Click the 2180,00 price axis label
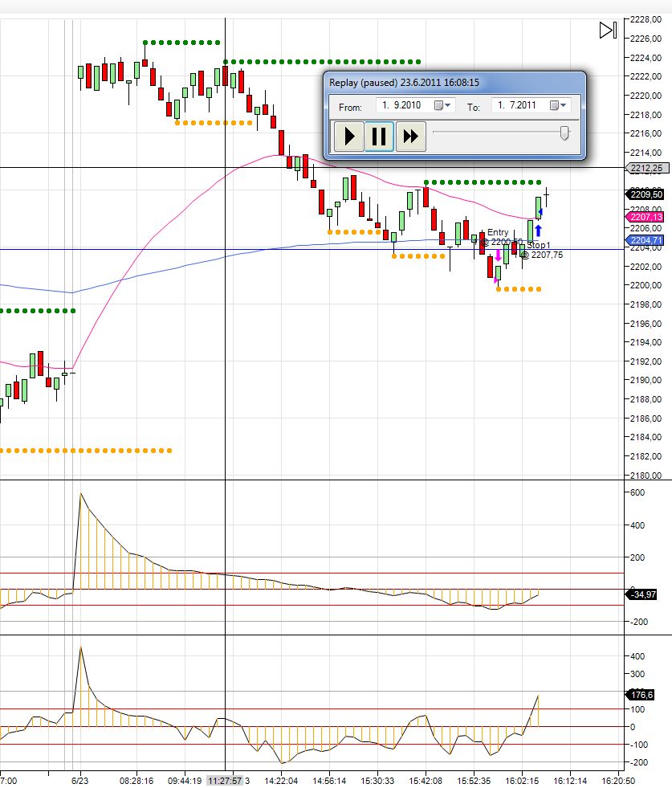Image resolution: width=672 pixels, height=788 pixels. [646, 475]
